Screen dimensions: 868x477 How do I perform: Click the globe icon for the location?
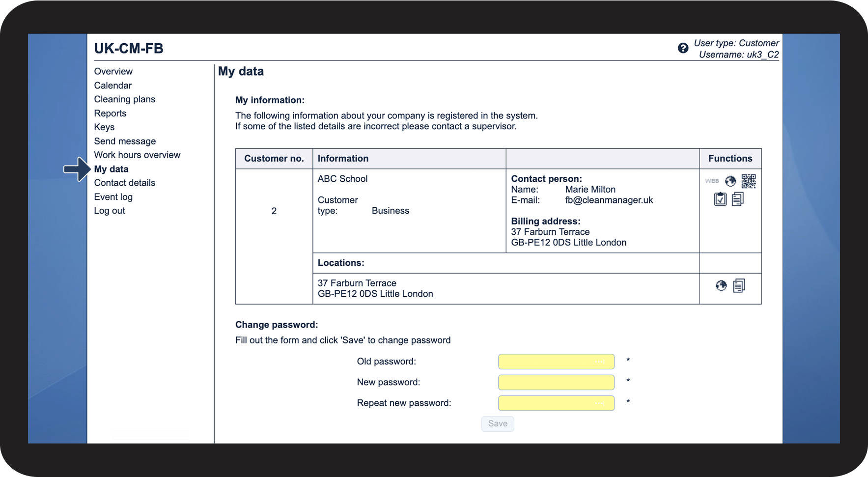[x=721, y=286]
